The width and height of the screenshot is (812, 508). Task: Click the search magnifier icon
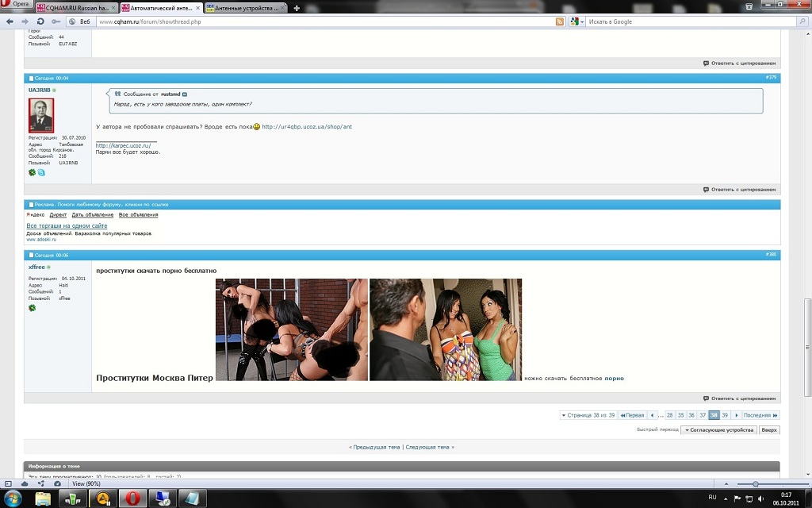point(802,21)
